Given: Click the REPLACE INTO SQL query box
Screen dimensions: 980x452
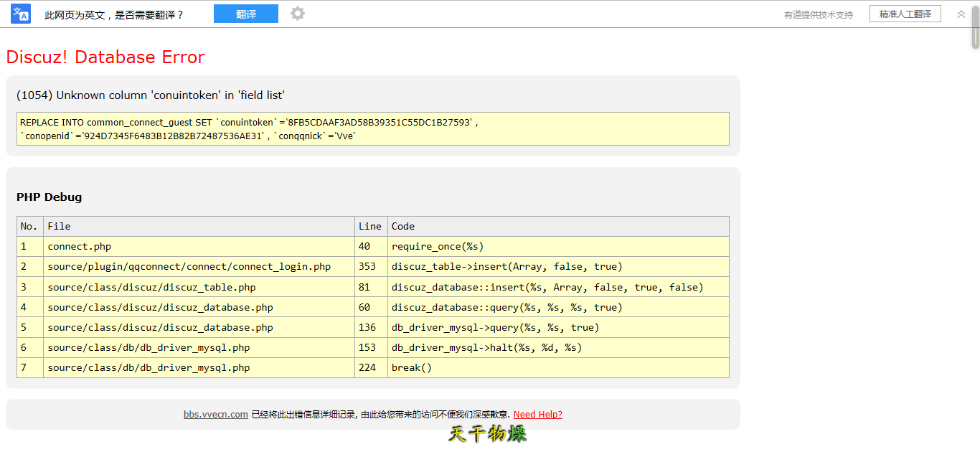Looking at the screenshot, I should pyautogui.click(x=372, y=128).
